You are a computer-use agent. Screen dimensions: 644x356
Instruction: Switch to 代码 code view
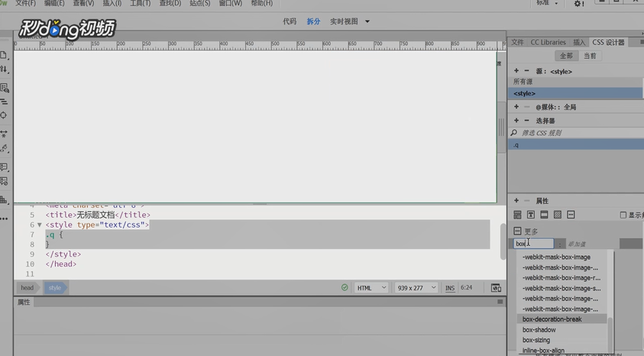pos(290,21)
